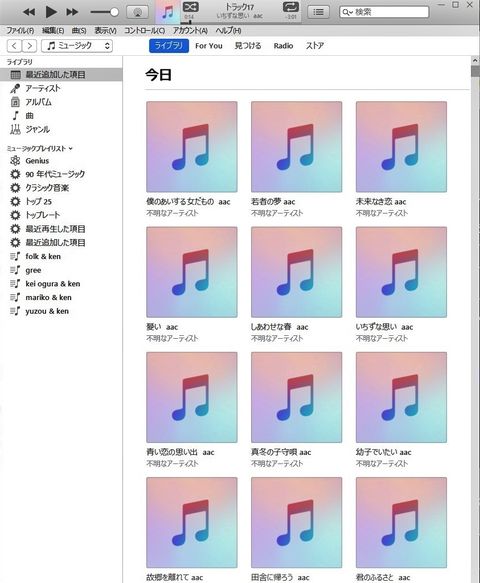
Task: Open the ヘルプ(H) menu
Action: tap(228, 30)
